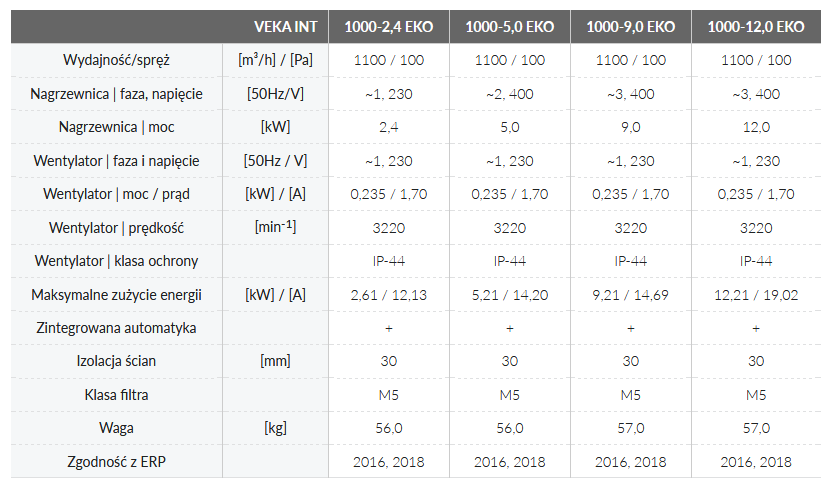Click the 1000-9,0 EKO column header

[x=630, y=26]
